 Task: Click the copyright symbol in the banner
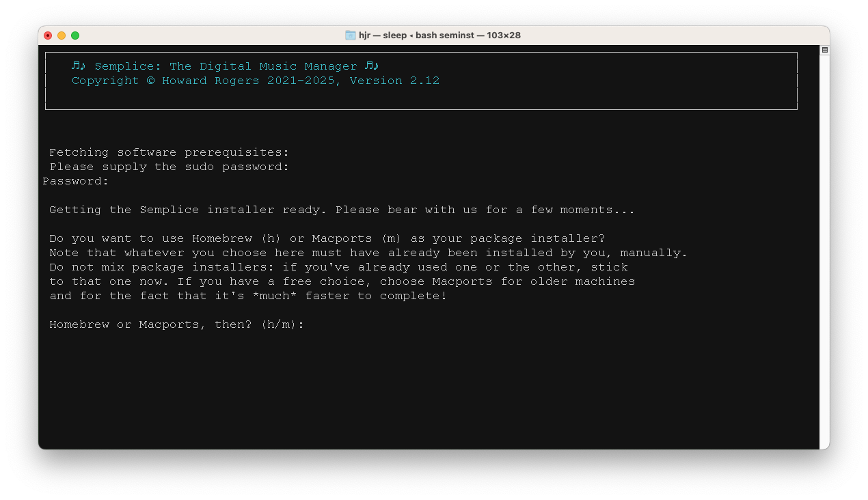[152, 81]
